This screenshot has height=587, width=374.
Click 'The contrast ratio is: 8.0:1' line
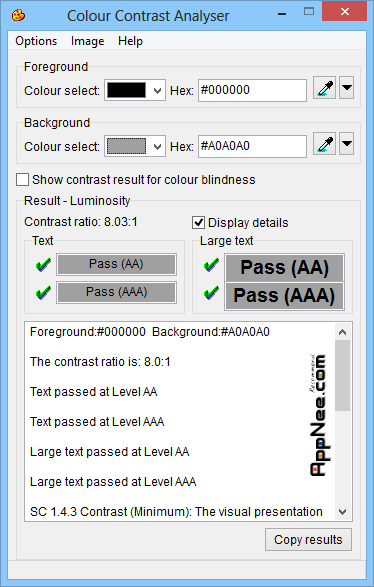coord(100,362)
